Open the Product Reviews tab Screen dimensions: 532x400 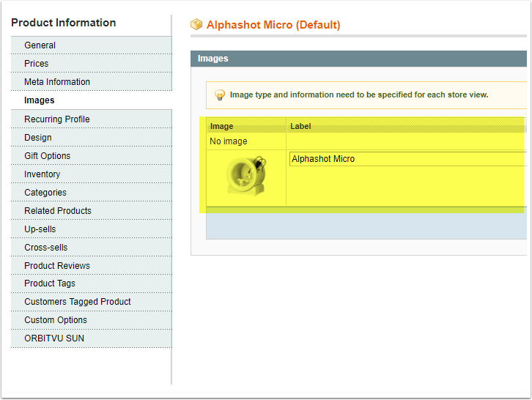pyautogui.click(x=92, y=266)
